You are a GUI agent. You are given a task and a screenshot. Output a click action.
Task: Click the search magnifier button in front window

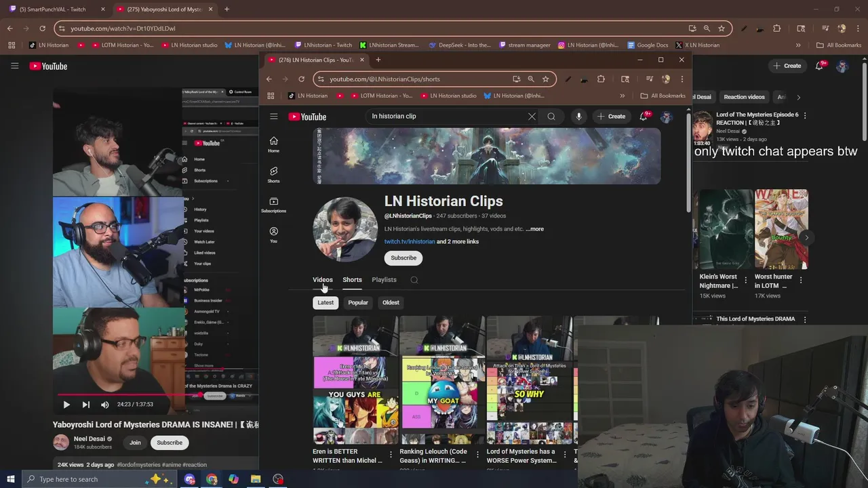click(551, 117)
